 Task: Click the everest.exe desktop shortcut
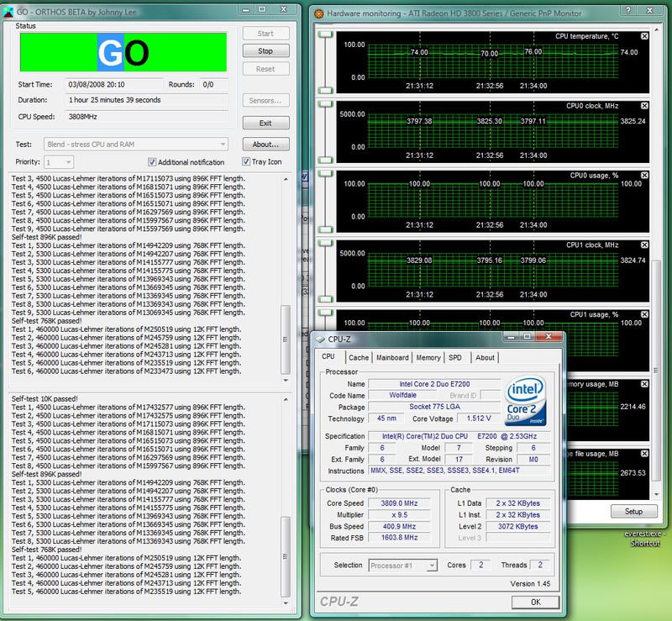click(647, 538)
